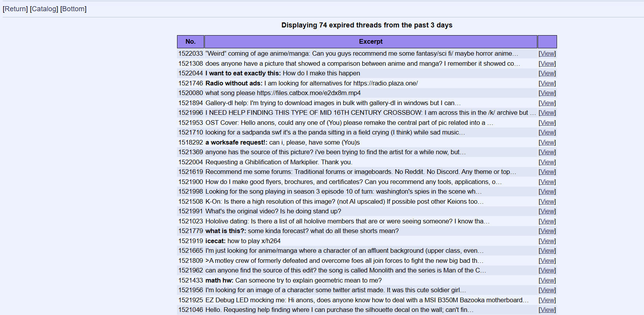Viewport: 644px width, 315px height.
Task: View thread 1521956 cute soldier girl image
Action: pyautogui.click(x=547, y=290)
